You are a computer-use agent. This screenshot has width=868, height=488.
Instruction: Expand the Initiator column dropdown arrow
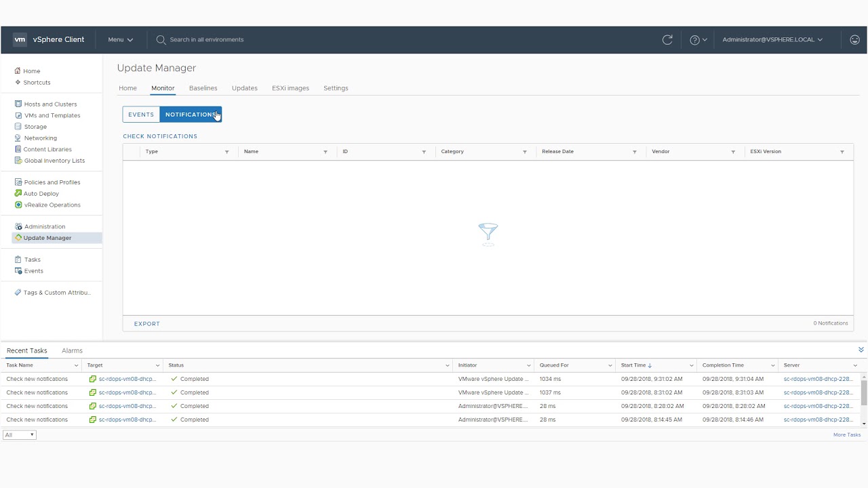(529, 366)
